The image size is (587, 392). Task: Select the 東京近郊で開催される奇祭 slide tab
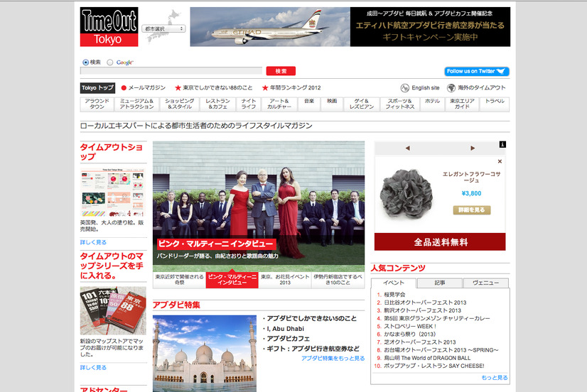(x=179, y=280)
